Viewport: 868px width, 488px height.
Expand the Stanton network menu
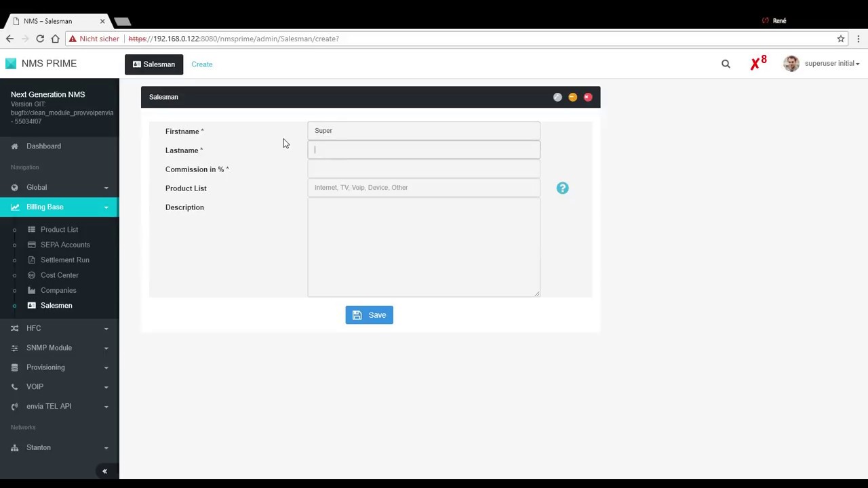(59, 448)
